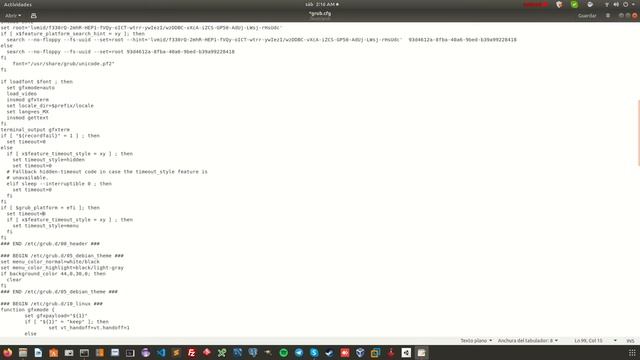The image size is (640, 360).
Task: Open the active text editor dock icon
Action: 422,353
